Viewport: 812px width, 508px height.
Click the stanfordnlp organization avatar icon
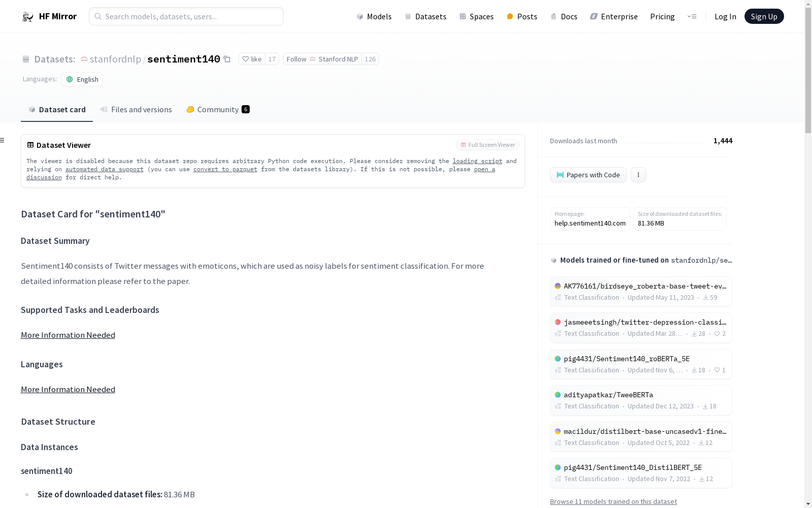pos(84,59)
